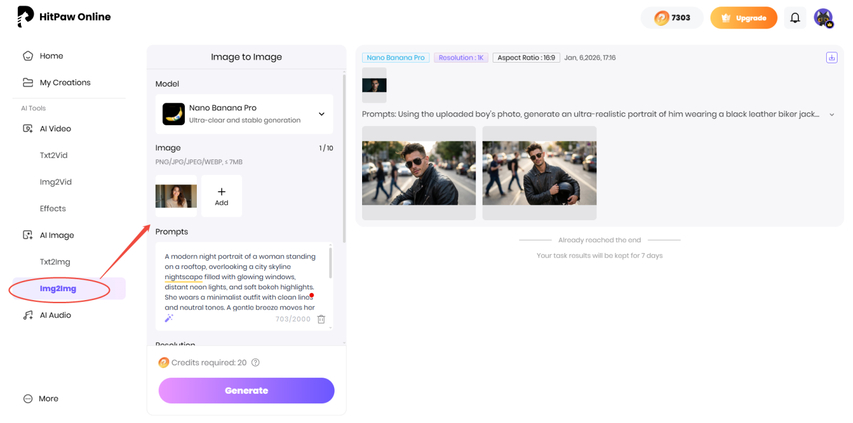Open the user profile avatar
The image size is (853, 423).
pos(823,18)
